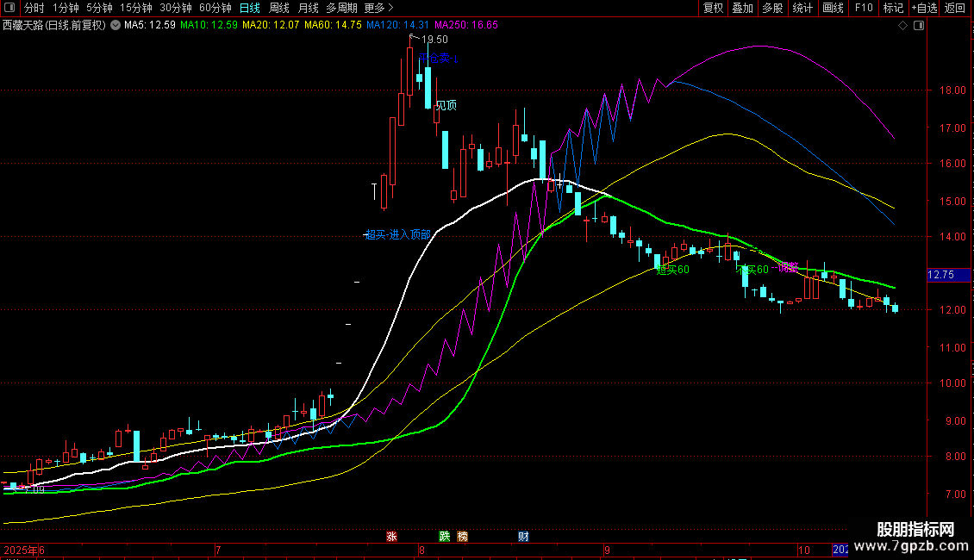Click the 短买60 signal annotation
Image resolution: width=974 pixels, height=560 pixels.
pos(673,270)
